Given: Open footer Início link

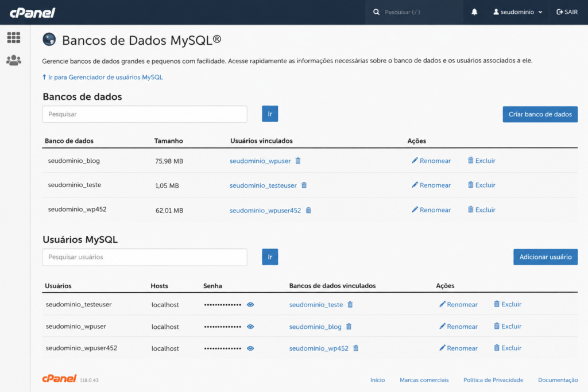Looking at the screenshot, I should point(378,380).
